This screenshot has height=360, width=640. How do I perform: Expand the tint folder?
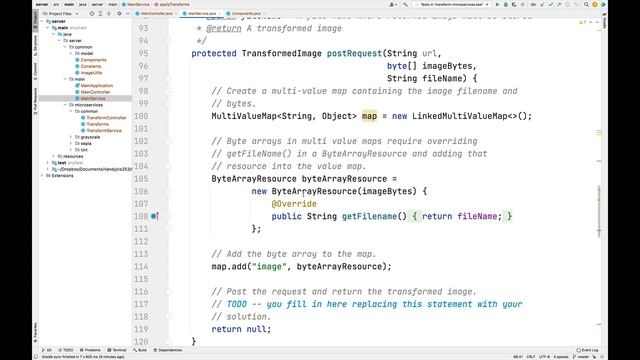[71, 150]
